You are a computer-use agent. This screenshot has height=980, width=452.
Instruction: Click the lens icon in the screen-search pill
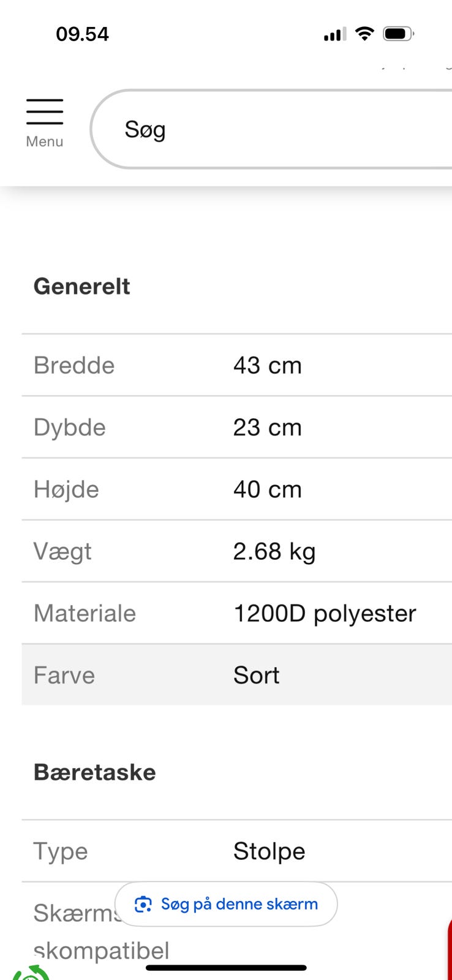[143, 904]
